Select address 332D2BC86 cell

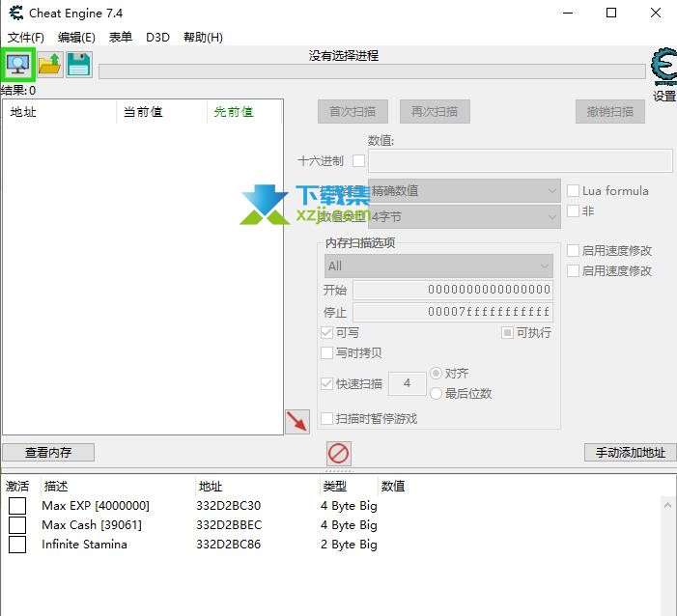click(228, 545)
